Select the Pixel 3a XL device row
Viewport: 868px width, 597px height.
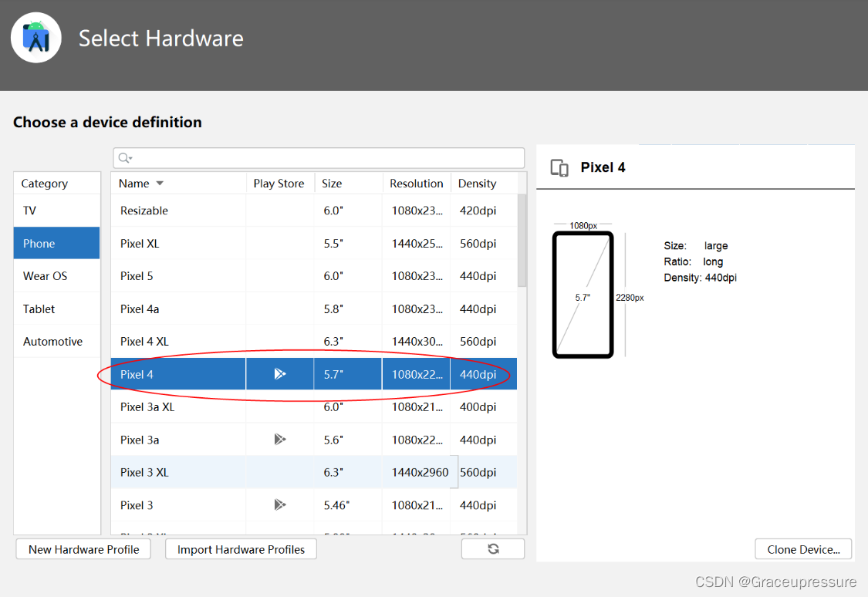[314, 406]
